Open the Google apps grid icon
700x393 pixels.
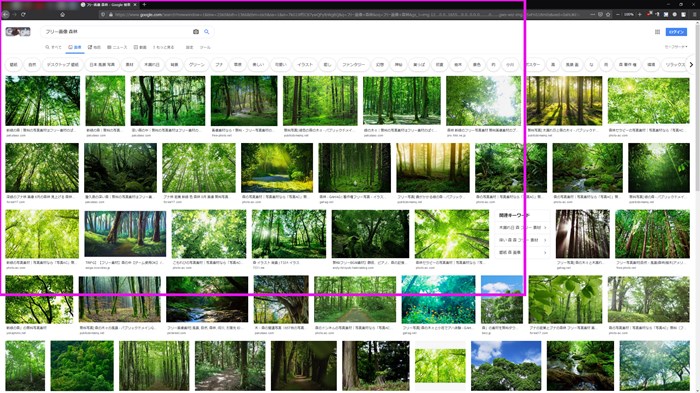point(657,32)
